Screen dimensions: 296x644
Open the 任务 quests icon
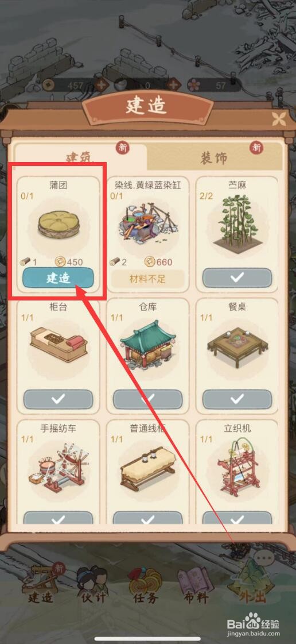[146, 585]
